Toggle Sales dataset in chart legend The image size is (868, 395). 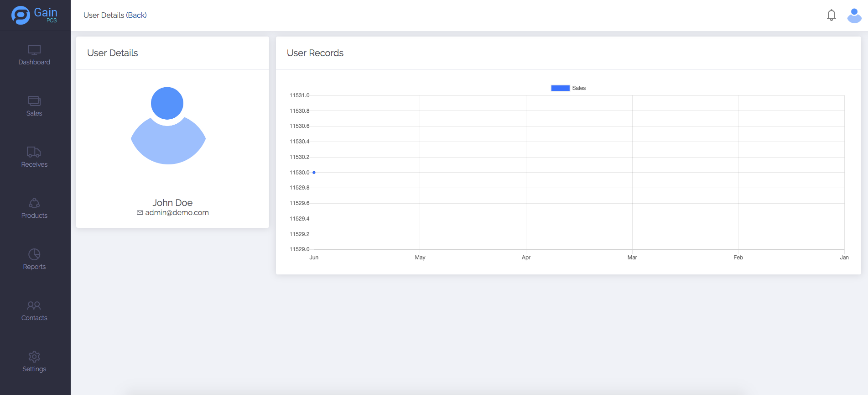(x=579, y=88)
